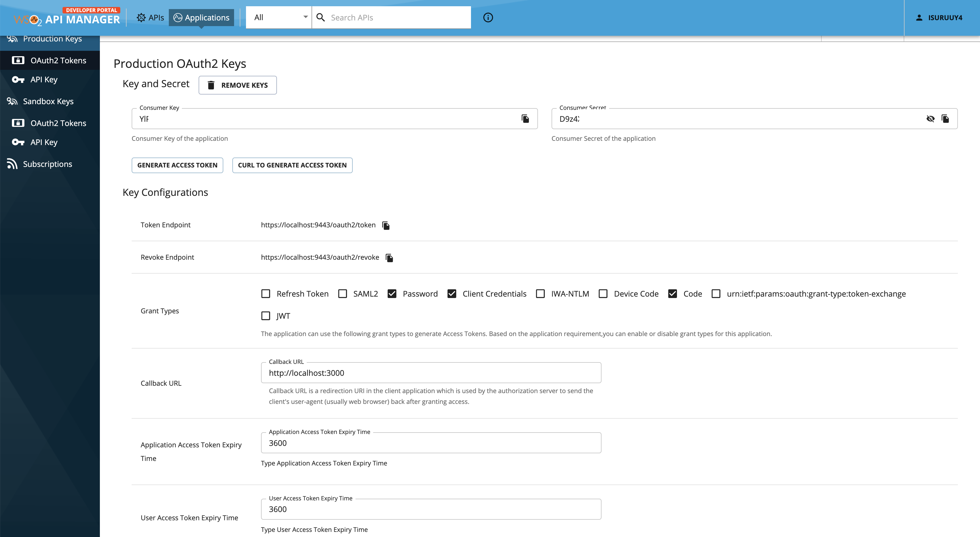980x537 pixels.
Task: Edit Application Access Token Expiry Time field
Action: [x=431, y=443]
